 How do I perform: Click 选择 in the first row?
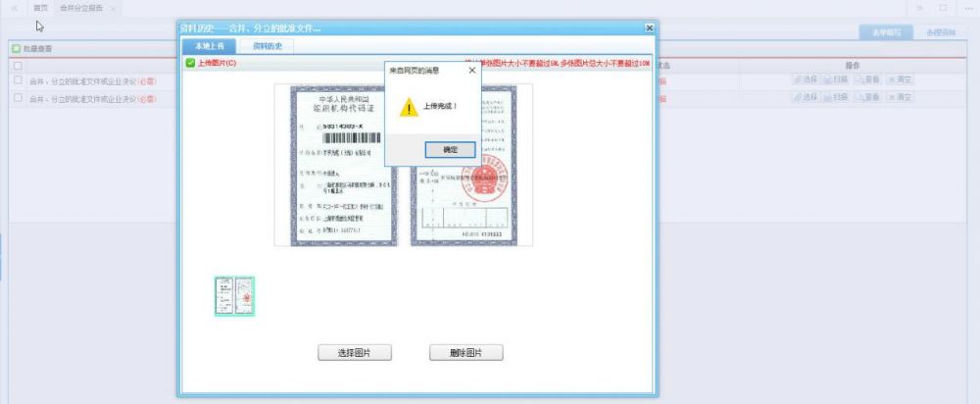806,80
